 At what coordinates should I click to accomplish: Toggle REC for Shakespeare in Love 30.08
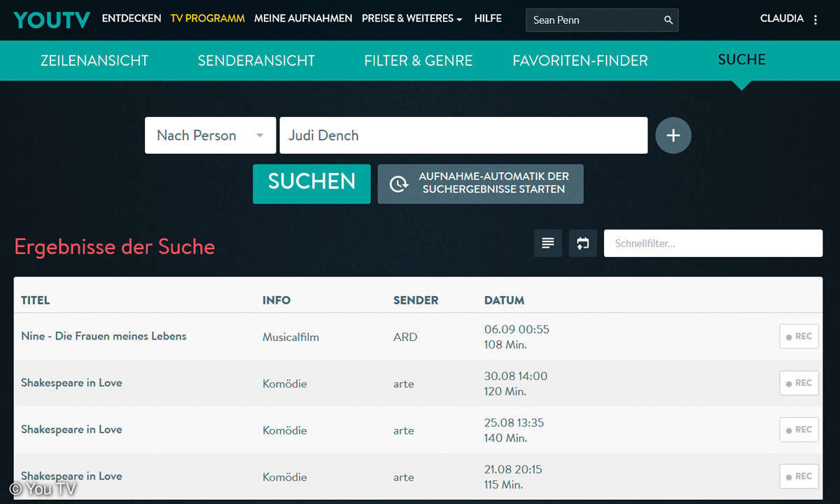coord(799,383)
